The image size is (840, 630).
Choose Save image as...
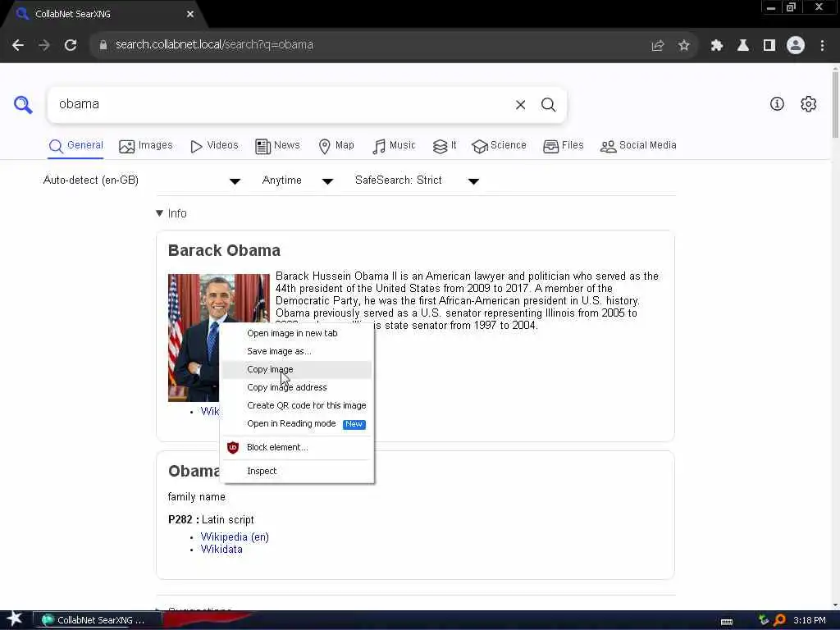(x=297, y=351)
